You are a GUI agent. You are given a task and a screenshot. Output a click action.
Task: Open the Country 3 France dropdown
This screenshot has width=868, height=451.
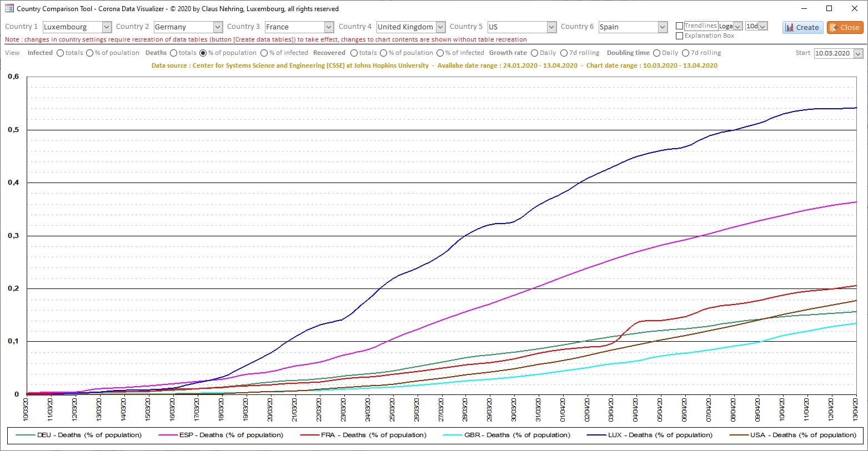click(329, 27)
